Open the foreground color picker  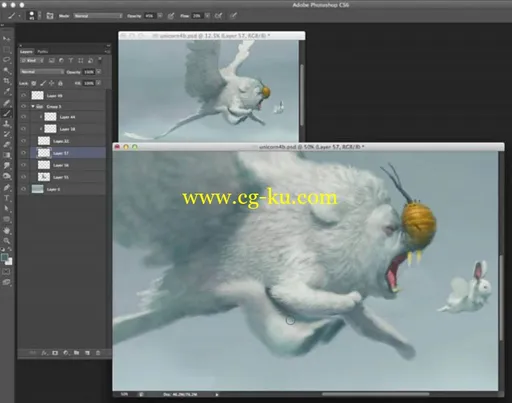click(4, 257)
